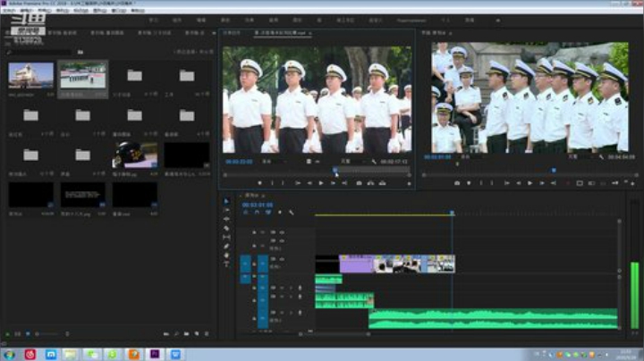644x361 pixels.
Task: Export frame camera icon in Source monitor
Action: click(x=359, y=183)
